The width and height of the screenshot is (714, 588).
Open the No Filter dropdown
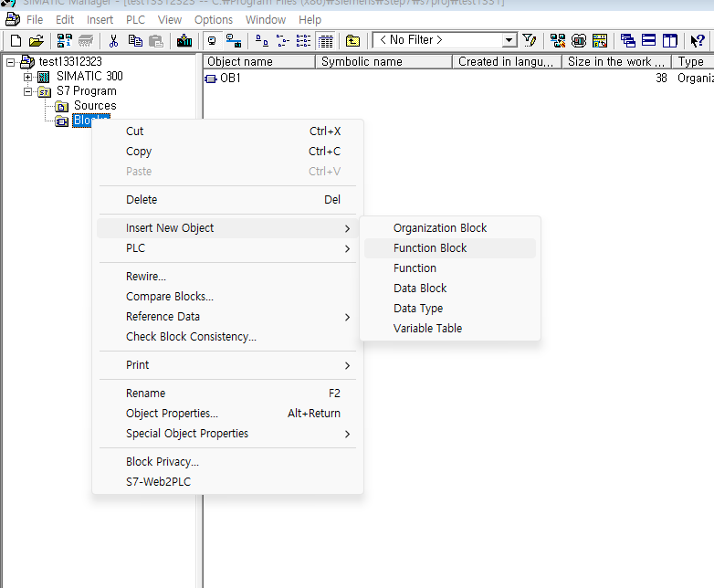click(x=509, y=40)
